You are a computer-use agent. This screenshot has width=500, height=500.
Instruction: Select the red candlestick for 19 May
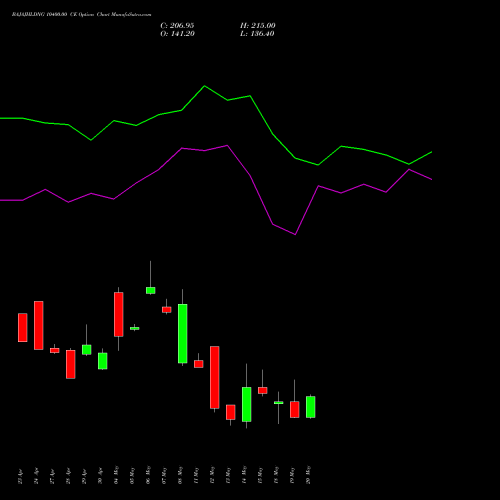click(x=295, y=409)
